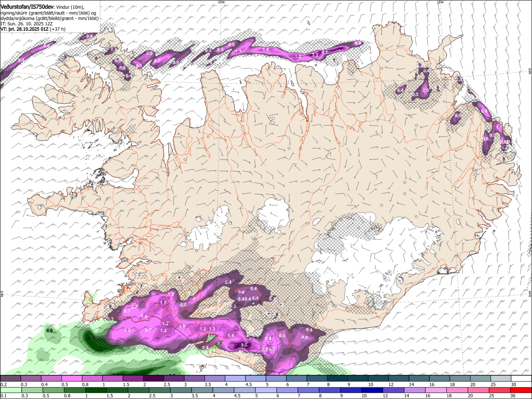
Task: Select the 30 label in the bottom legend row
Action: (514, 396)
